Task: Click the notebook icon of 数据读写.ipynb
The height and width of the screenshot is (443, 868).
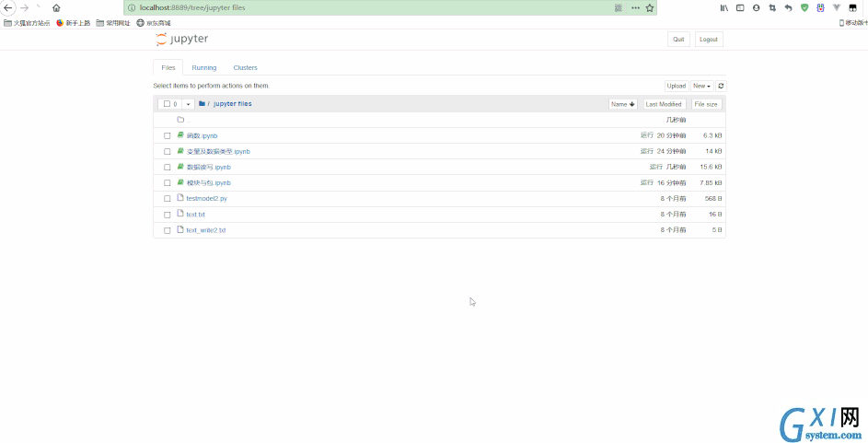Action: click(x=180, y=167)
